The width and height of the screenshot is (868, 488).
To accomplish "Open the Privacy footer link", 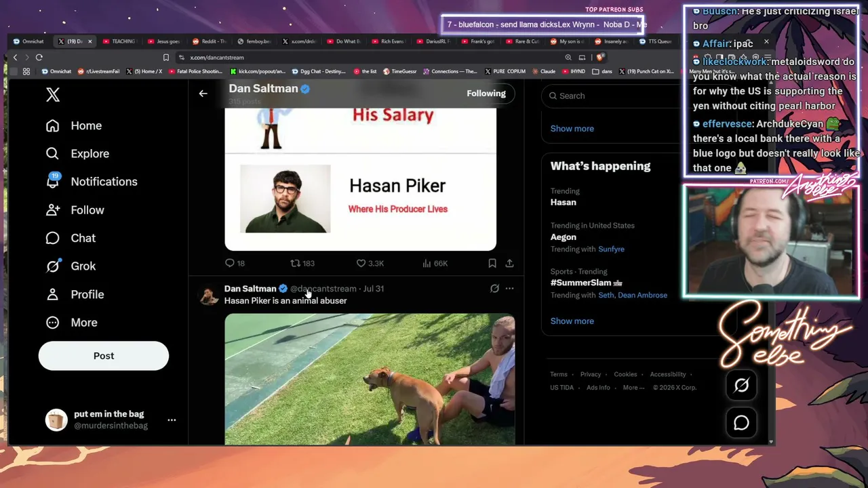I will coord(591,374).
